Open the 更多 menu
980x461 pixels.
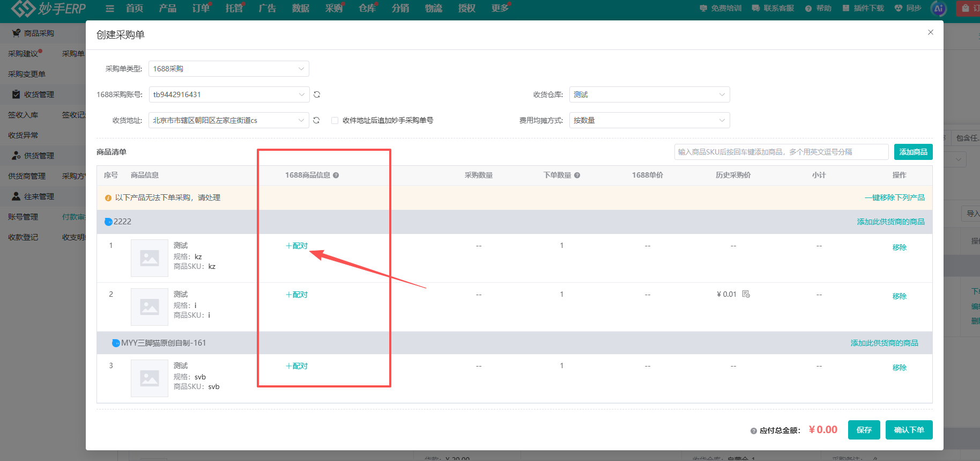[500, 9]
